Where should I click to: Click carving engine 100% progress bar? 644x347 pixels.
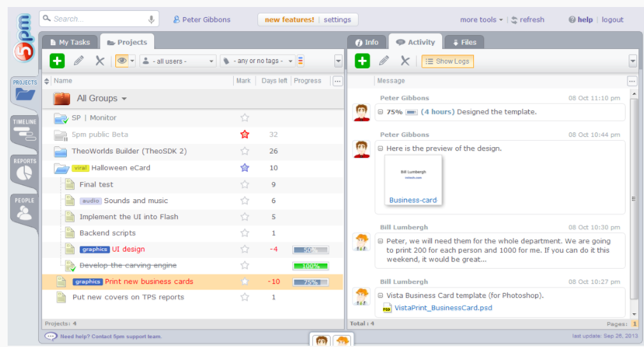point(310,266)
